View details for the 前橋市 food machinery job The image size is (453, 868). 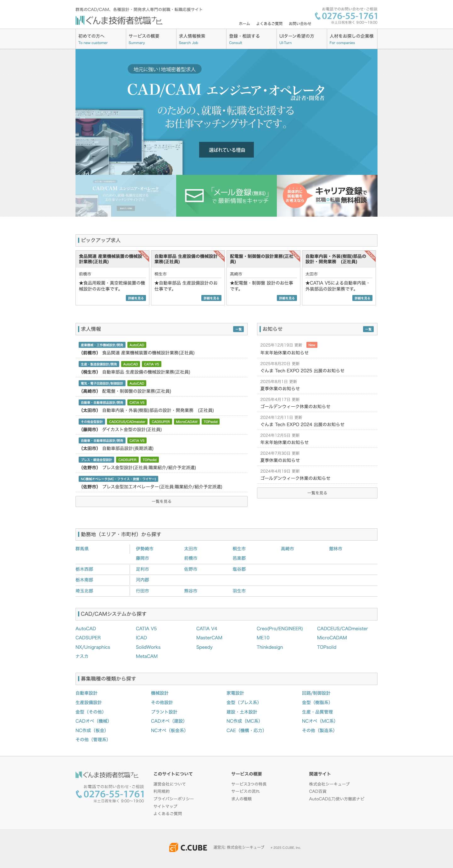(x=136, y=298)
